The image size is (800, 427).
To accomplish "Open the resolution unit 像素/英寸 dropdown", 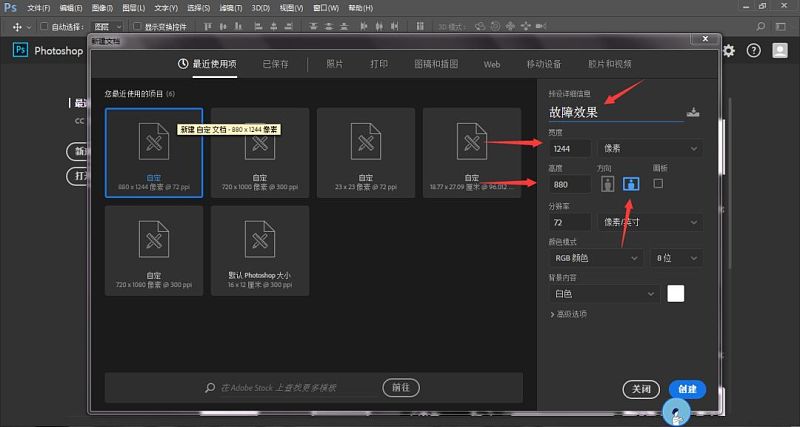I will point(650,222).
